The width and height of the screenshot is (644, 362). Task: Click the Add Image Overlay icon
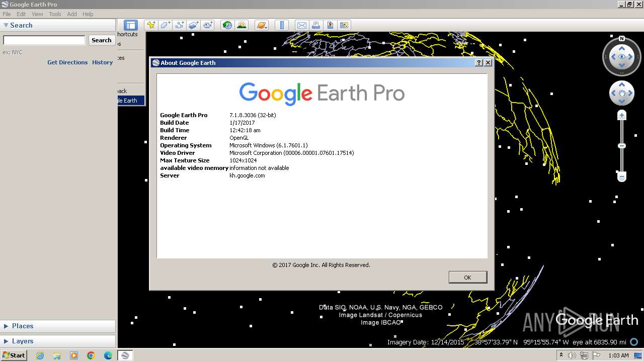point(194,25)
